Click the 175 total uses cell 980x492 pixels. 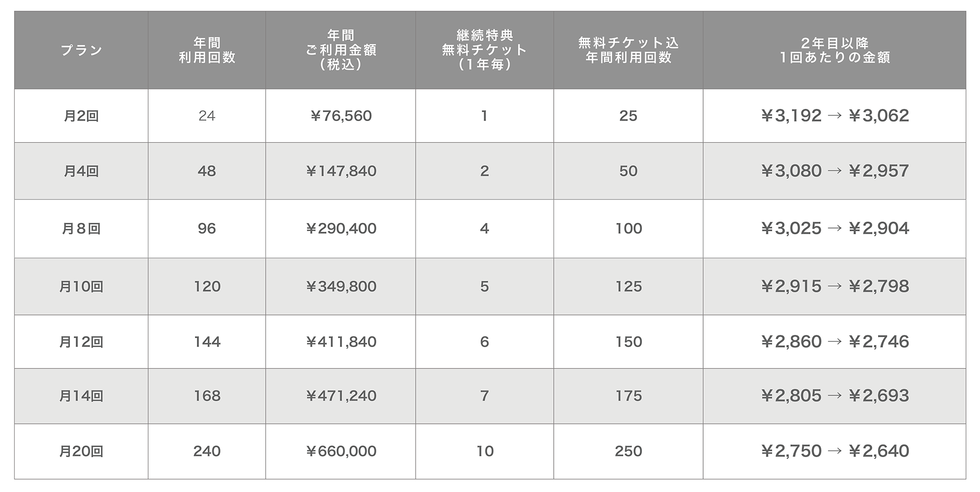coord(628,396)
